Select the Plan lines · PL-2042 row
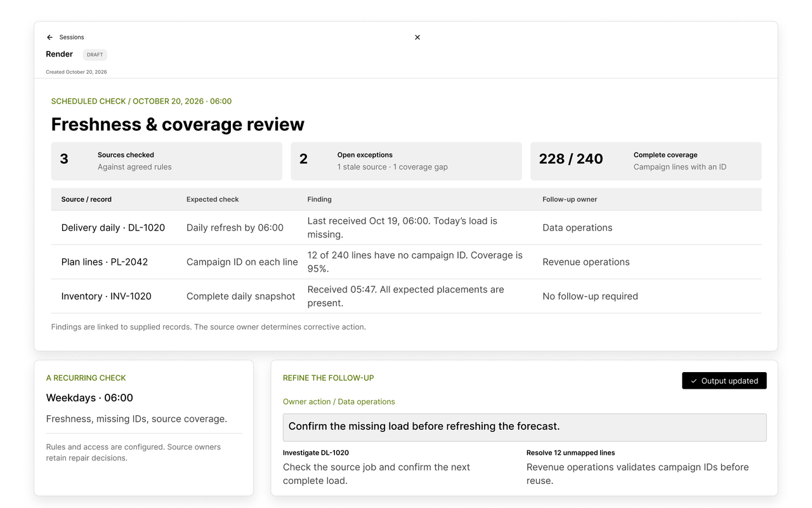Screen dimensions: 812x508 406,262
